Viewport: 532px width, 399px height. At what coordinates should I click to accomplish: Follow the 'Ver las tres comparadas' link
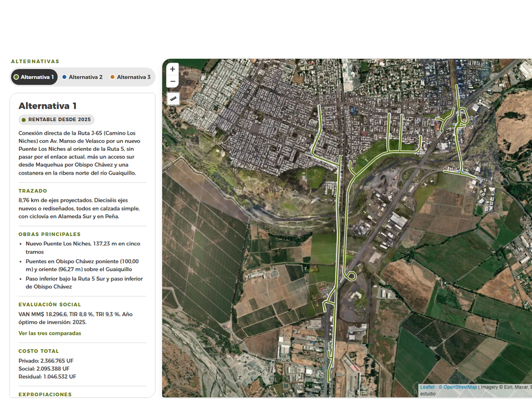[50, 333]
